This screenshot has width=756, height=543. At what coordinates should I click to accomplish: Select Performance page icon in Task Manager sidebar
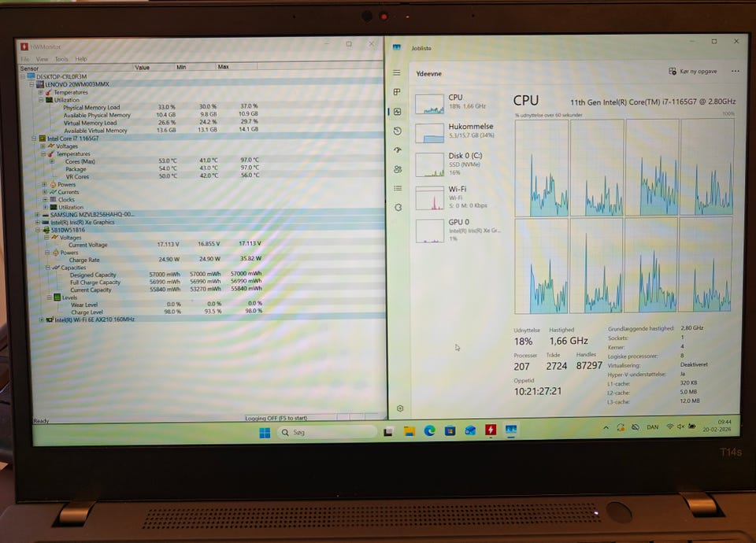point(397,111)
